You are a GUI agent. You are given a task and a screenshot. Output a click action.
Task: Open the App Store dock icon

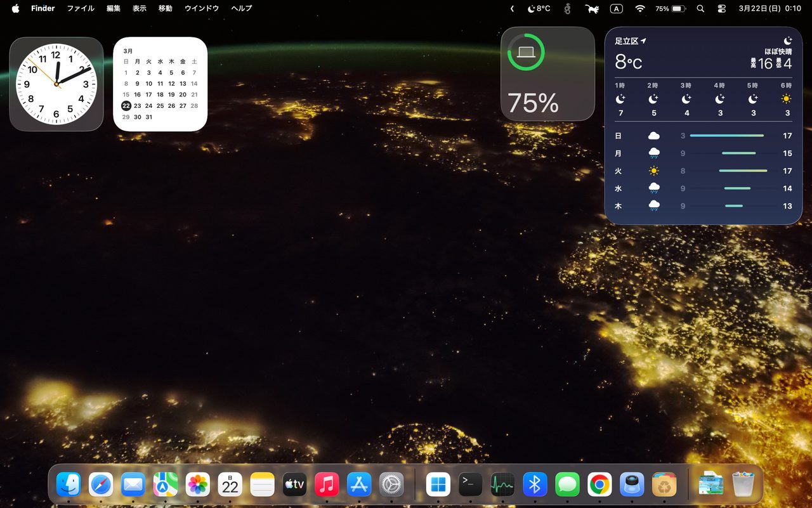(359, 485)
